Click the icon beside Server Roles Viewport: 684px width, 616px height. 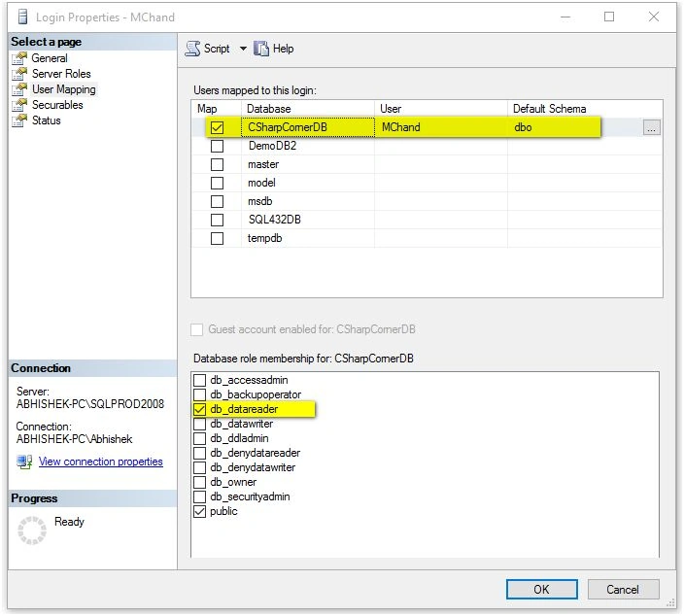point(19,74)
